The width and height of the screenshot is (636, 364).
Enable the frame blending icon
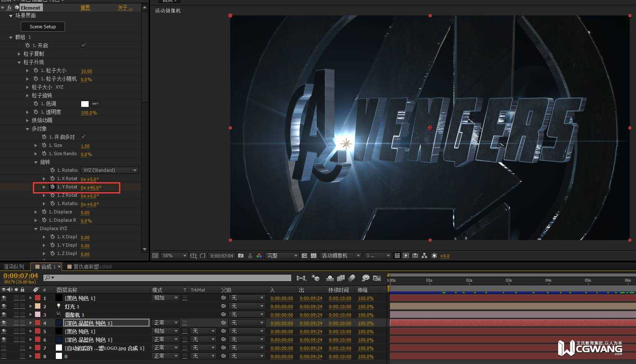341,278
